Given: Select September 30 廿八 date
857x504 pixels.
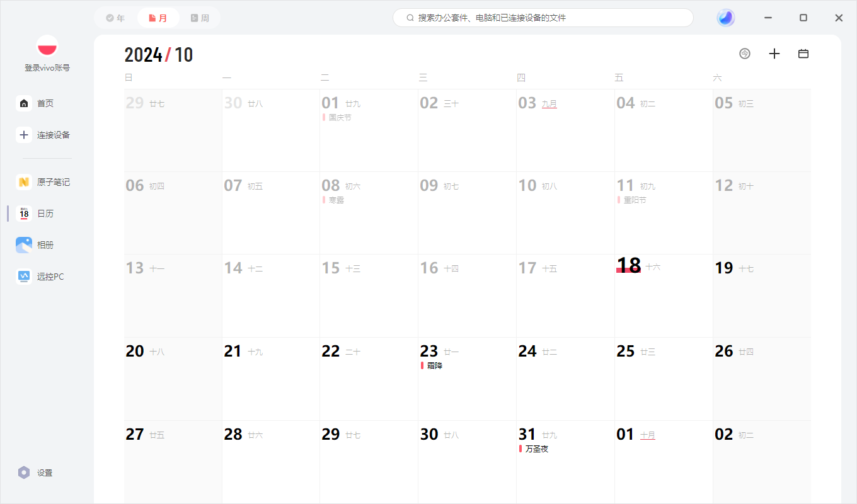Looking at the screenshot, I should tap(271, 130).
